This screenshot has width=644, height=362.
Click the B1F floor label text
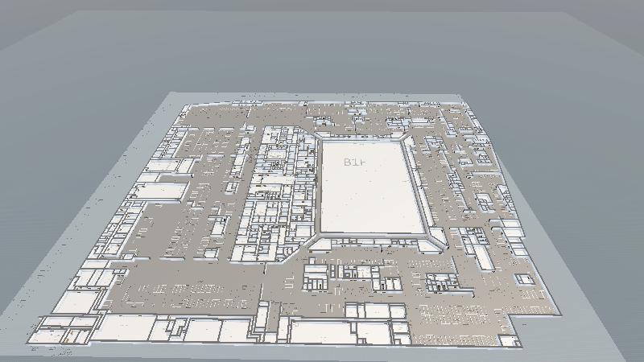[x=355, y=162]
